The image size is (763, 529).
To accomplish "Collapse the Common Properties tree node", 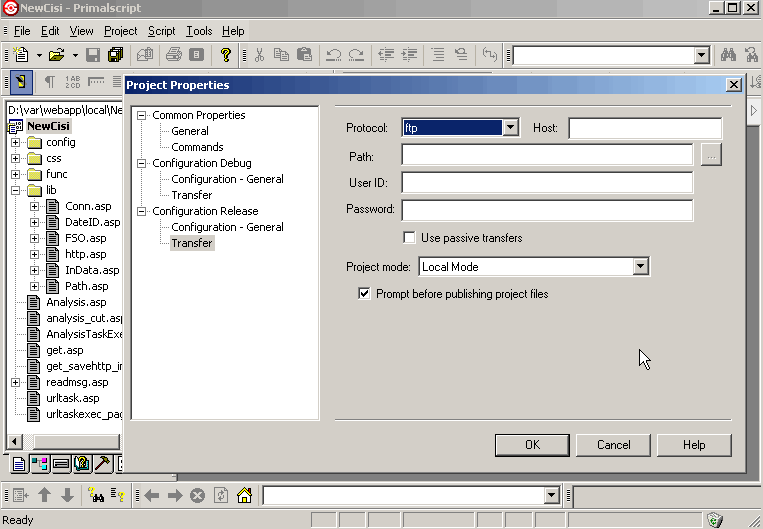I will click(x=142, y=115).
